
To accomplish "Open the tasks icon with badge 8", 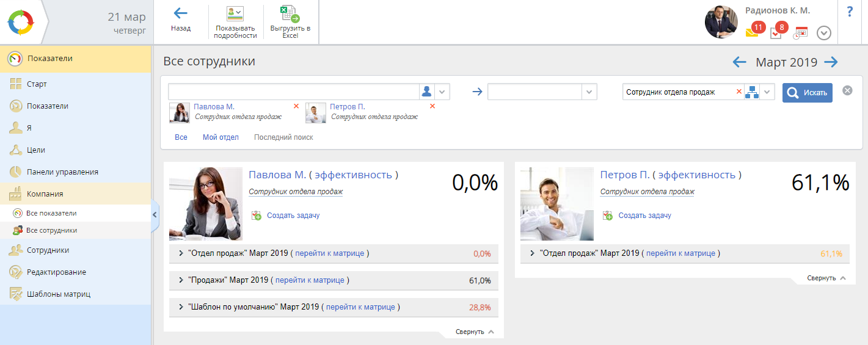I will (x=776, y=33).
